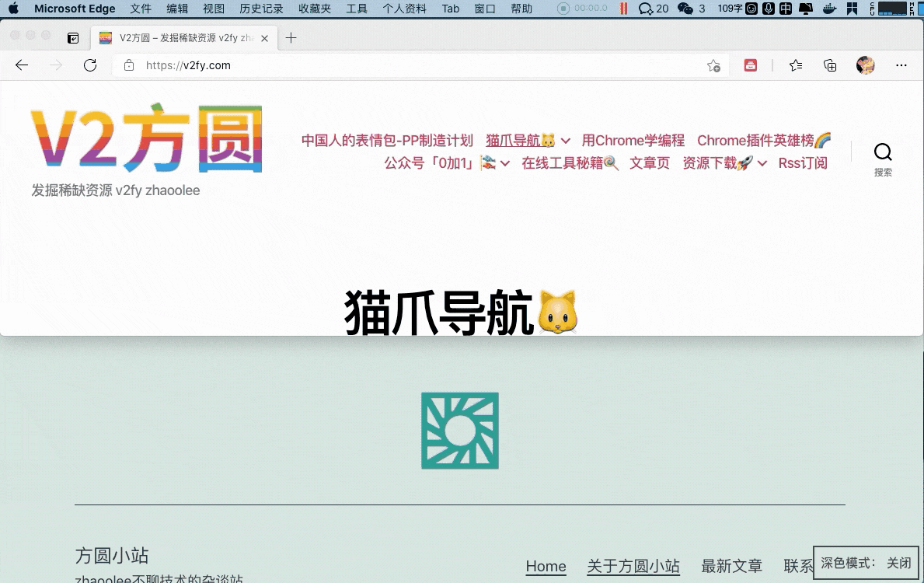
Task: Open the Favorites list icon in toolbar
Action: pos(796,65)
